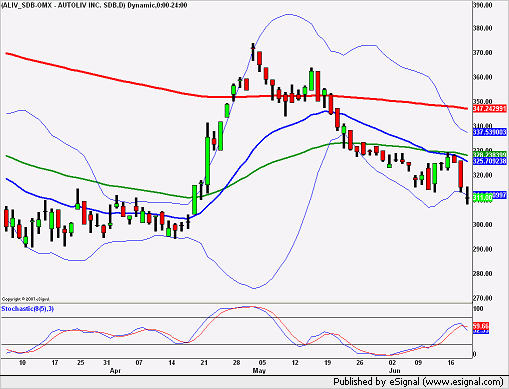509x389 pixels.
Task: Click the date label 09 on time axis
Action: click(x=418, y=363)
